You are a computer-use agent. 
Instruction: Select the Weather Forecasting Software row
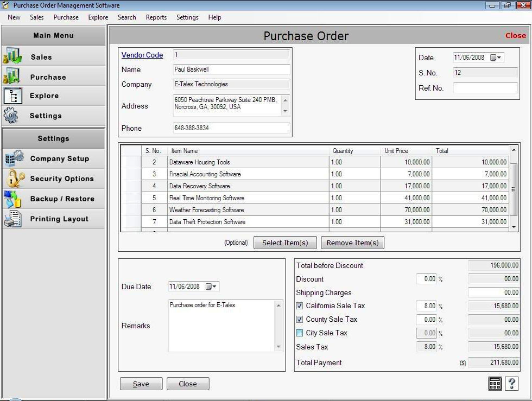(314, 209)
